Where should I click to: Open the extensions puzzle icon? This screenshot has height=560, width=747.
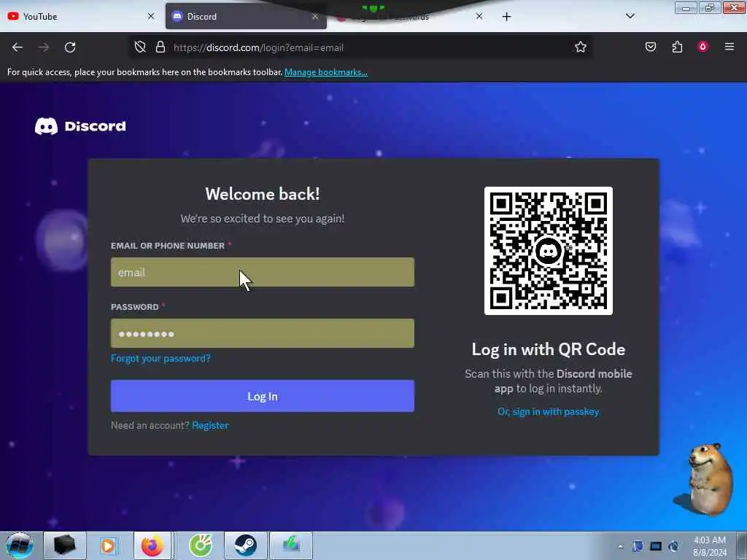[677, 47]
